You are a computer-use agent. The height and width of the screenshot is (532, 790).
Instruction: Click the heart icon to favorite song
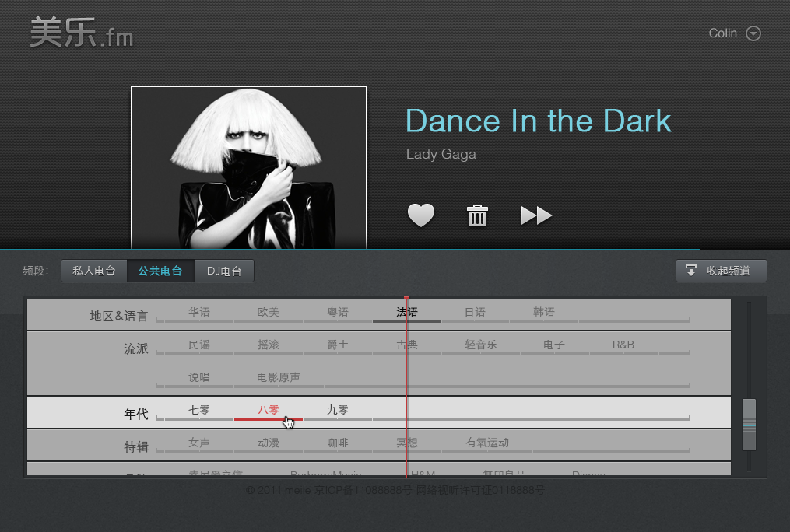click(421, 215)
